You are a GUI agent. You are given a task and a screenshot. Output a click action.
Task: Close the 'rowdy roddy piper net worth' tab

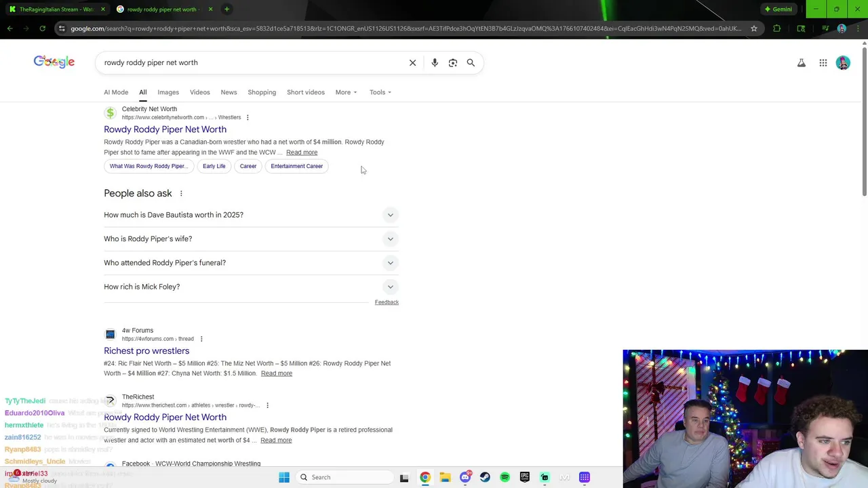pyautogui.click(x=210, y=9)
